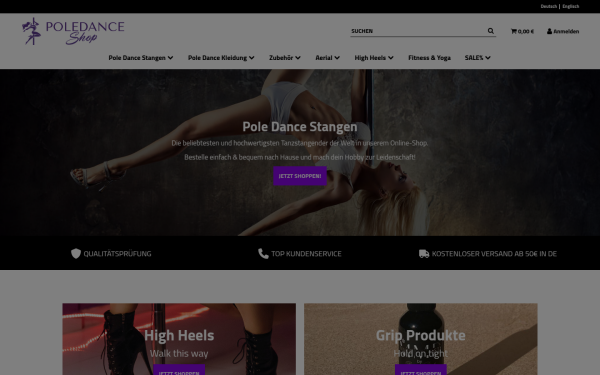Viewport: 600px width, 375px height.
Task: Click the Qualitätsprüfung text
Action: [117, 254]
